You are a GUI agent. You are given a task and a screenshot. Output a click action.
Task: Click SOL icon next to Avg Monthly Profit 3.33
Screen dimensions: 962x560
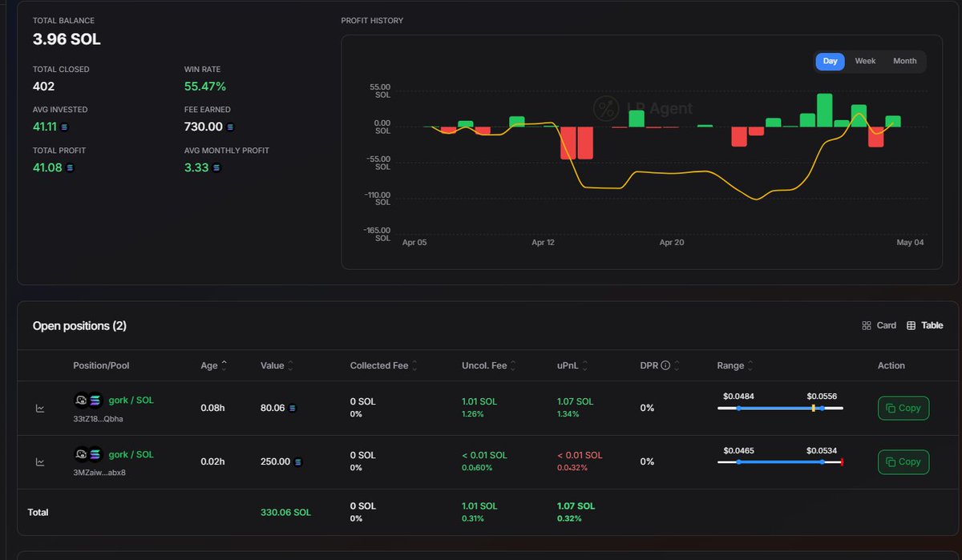click(x=216, y=167)
